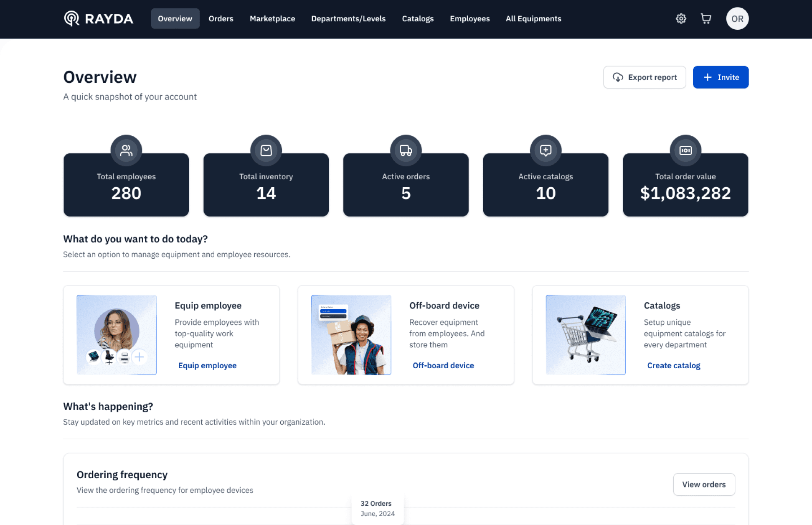
Task: Follow the Equip employee link
Action: point(207,365)
